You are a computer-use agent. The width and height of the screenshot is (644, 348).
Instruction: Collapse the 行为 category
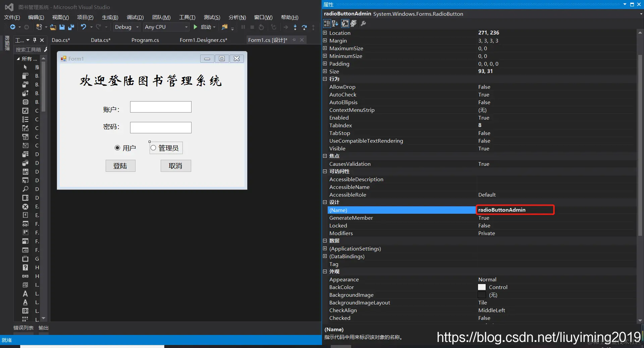(325, 79)
